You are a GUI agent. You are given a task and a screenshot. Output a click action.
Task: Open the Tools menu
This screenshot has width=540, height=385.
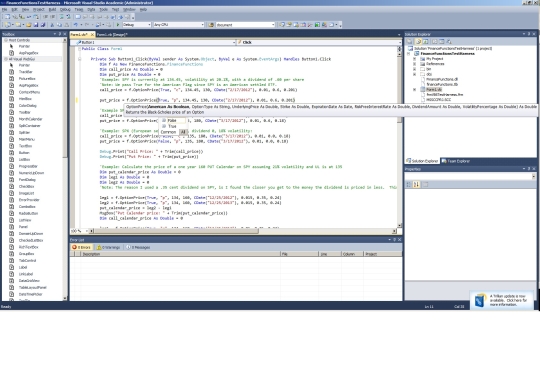tap(103, 10)
